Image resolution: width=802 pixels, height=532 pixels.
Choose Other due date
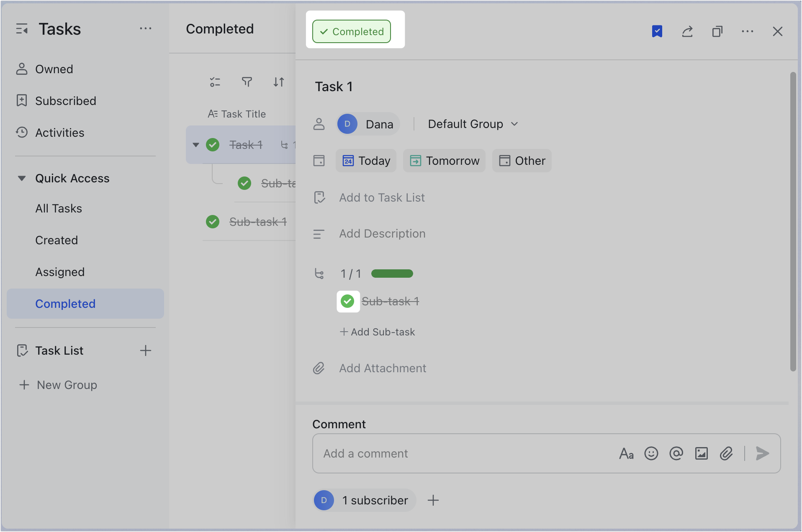point(522,161)
